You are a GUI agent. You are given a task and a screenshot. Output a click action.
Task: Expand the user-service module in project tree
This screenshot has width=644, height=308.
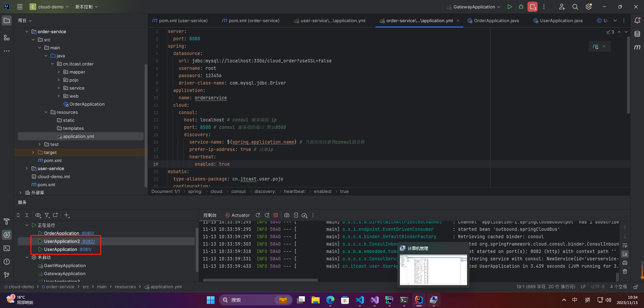tap(27, 168)
